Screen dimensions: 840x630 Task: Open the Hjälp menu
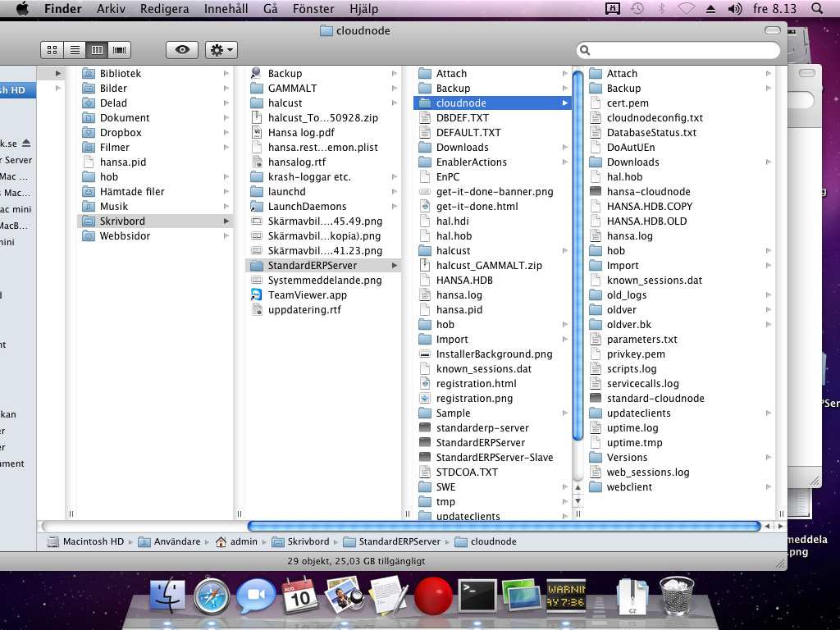click(363, 8)
